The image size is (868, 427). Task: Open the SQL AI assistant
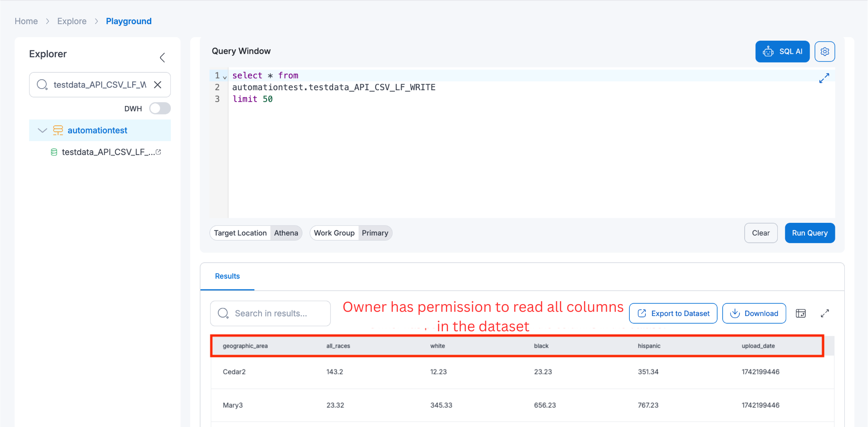point(782,51)
